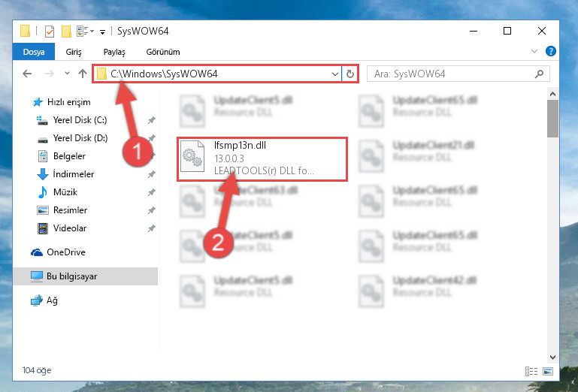Open the Customize Quick Access Toolbar dropdown
The width and height of the screenshot is (578, 392).
click(102, 32)
